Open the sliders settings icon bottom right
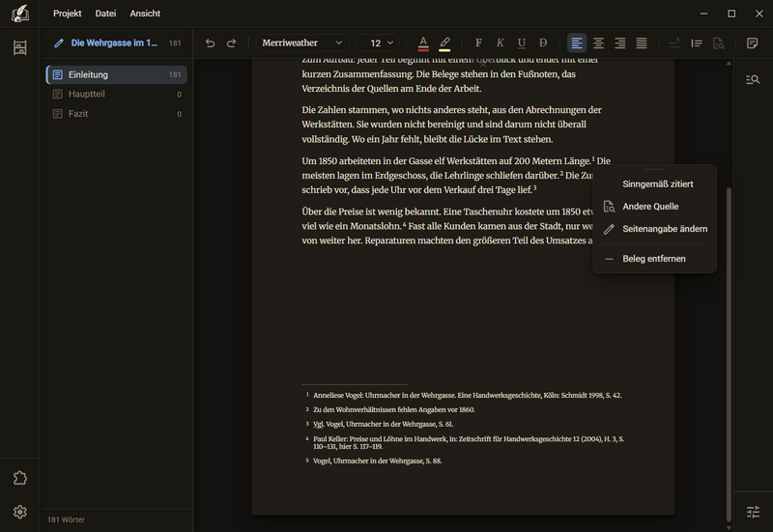The image size is (773, 532). [x=753, y=512]
